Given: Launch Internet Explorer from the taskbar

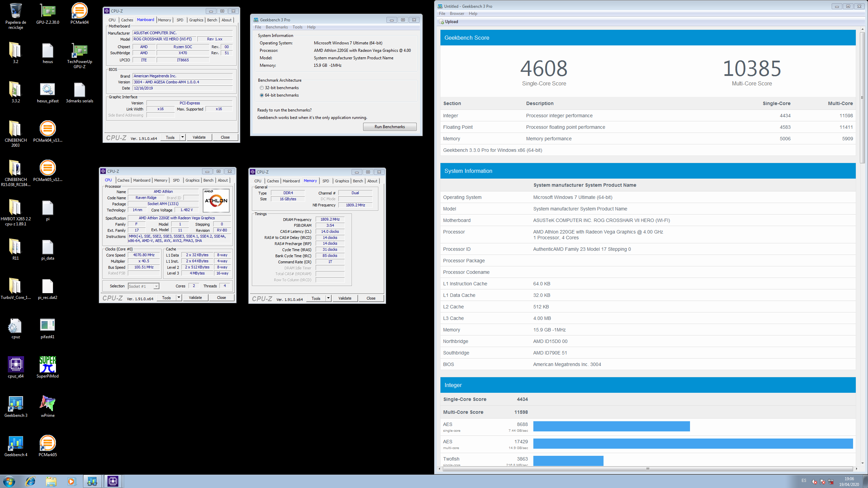Looking at the screenshot, I should pos(31,481).
